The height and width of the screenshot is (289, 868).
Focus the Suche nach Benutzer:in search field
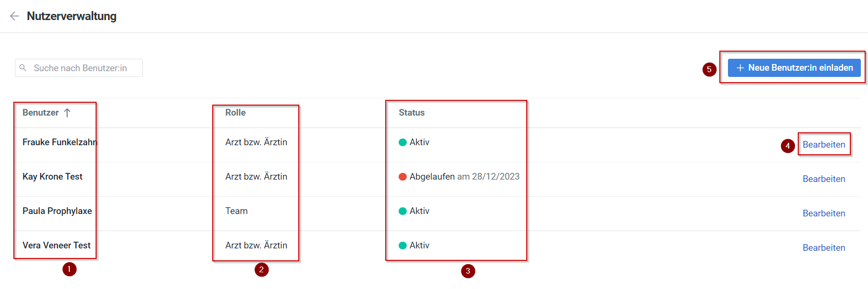pyautogui.click(x=86, y=68)
